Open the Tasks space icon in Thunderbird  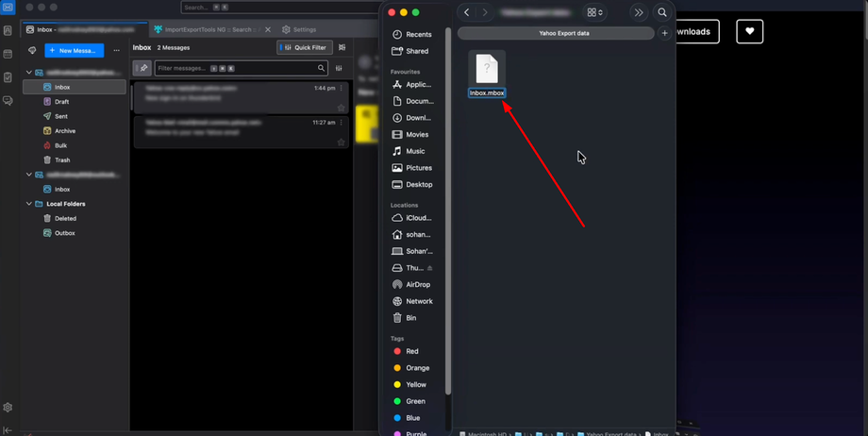8,77
